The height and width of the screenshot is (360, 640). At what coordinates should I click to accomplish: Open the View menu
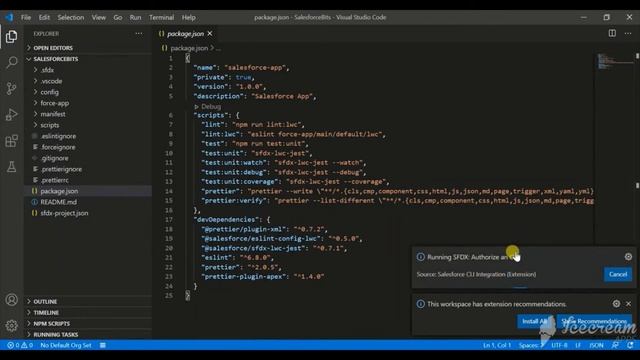pos(98,17)
